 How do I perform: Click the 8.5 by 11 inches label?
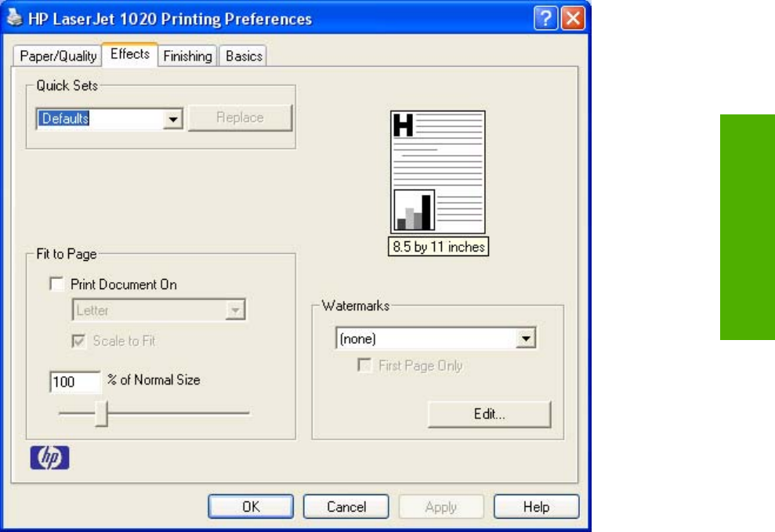438,247
